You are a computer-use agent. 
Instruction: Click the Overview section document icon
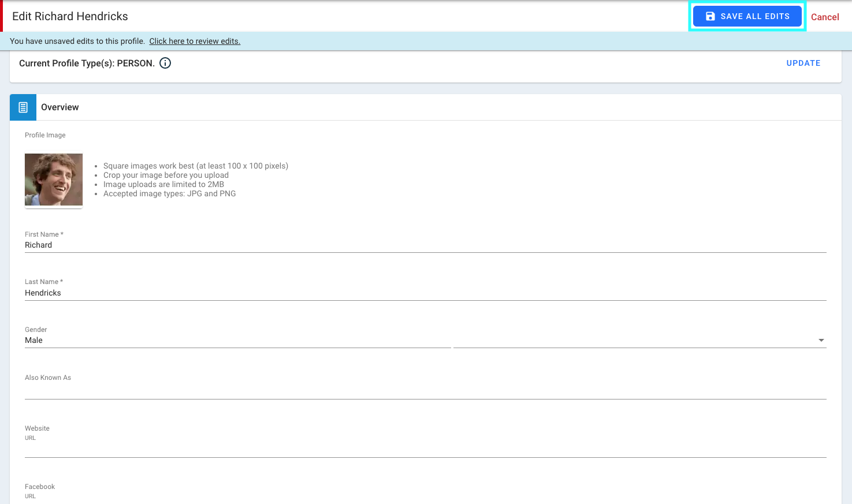point(23,107)
